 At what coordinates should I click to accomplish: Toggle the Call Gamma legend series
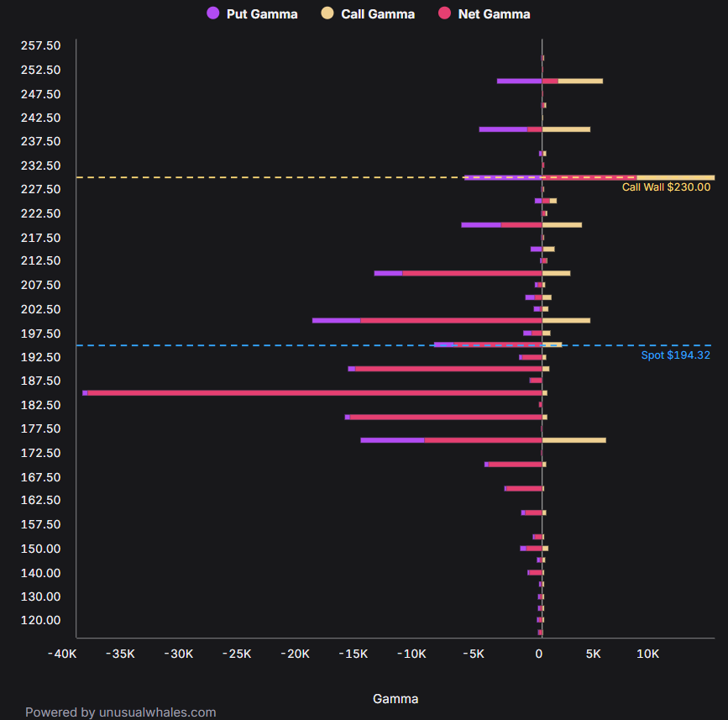click(368, 14)
